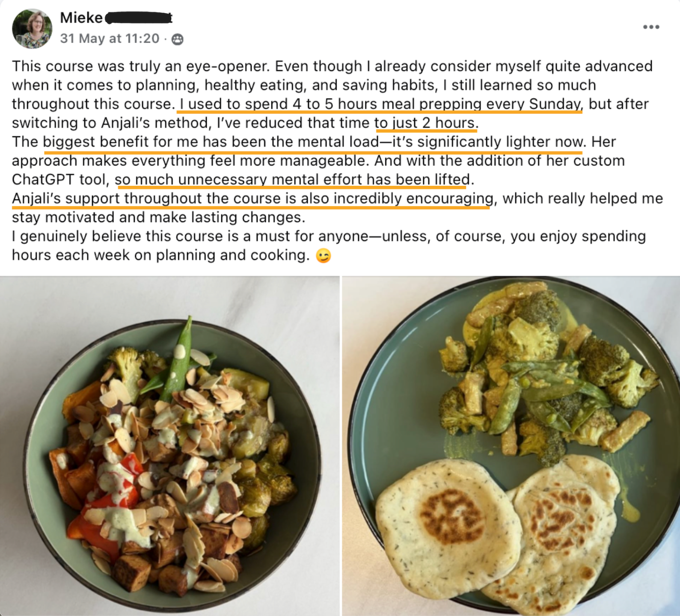Open the 31 May at 11:20 timestamp
The image size is (680, 616).
(110, 38)
